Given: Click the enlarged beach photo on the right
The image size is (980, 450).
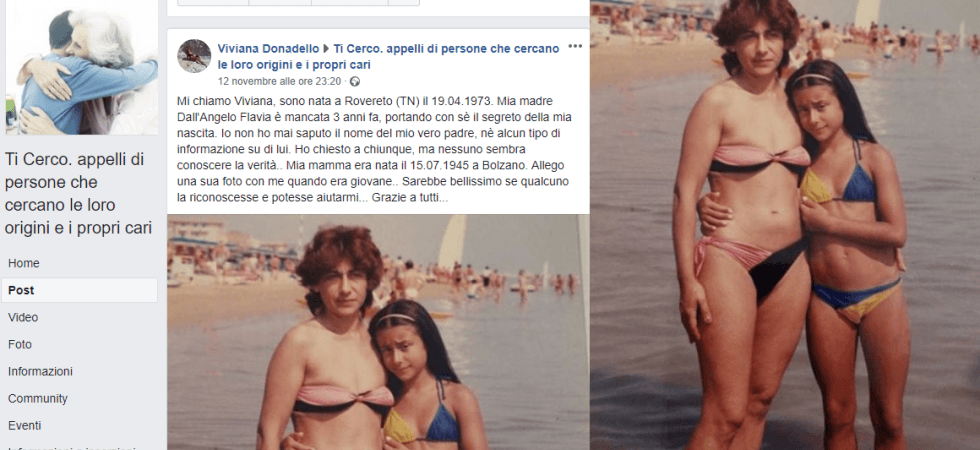Looking at the screenshot, I should 785,225.
